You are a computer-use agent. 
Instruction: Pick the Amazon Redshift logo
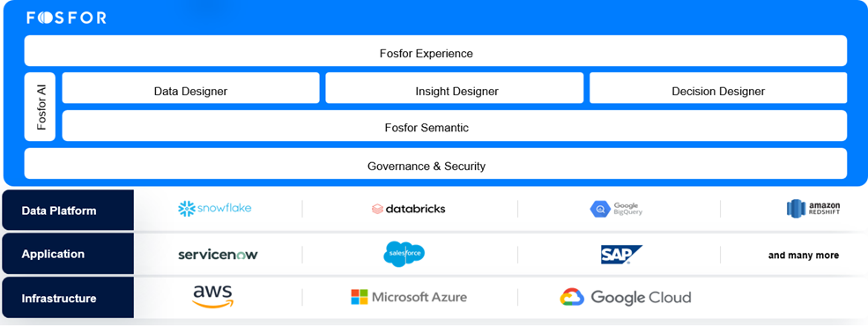click(x=813, y=208)
